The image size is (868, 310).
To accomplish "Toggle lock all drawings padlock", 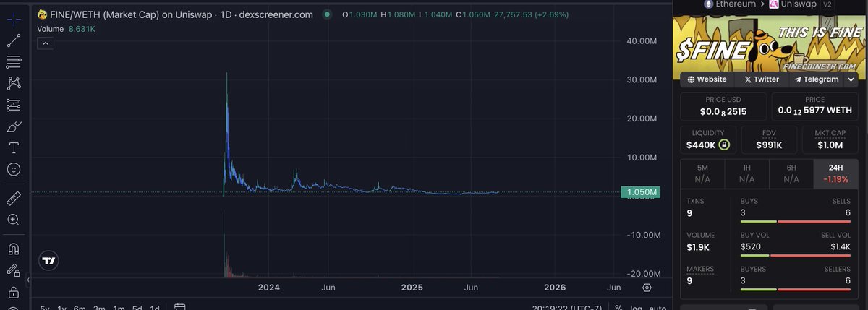I will point(14,292).
